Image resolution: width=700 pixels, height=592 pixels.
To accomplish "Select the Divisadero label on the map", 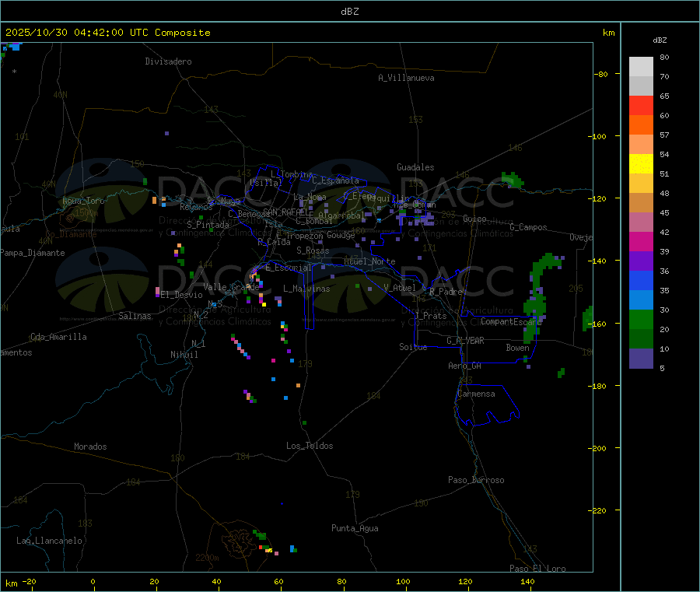I will point(168,61).
